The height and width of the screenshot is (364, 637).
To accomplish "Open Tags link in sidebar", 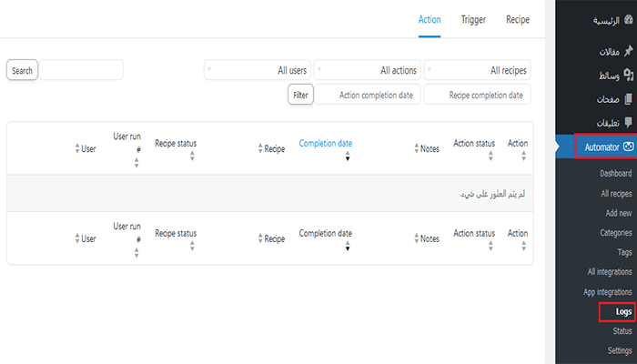I will coord(625,252).
